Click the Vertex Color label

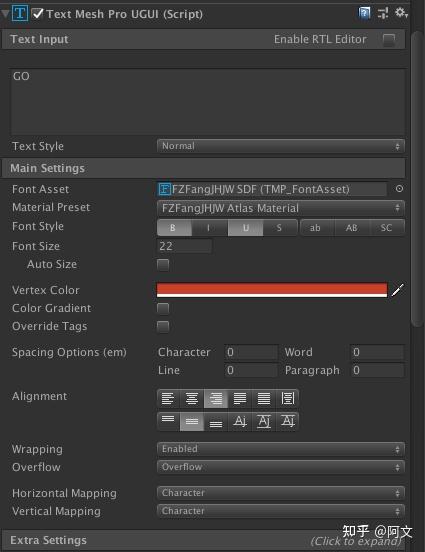(46, 290)
